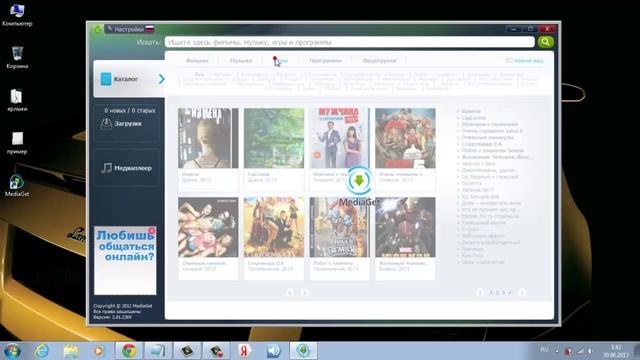Viewport: 640px width, 360px height.
Task: Focus the search field for films and music
Action: 349,42
